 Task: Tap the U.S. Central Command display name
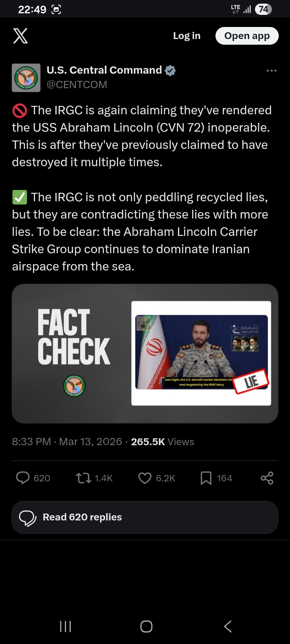tap(104, 70)
